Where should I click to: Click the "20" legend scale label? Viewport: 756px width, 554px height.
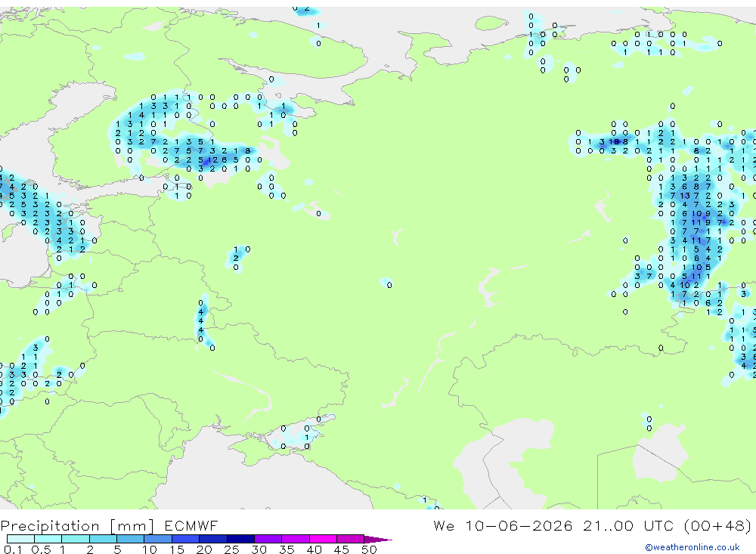click(204, 549)
